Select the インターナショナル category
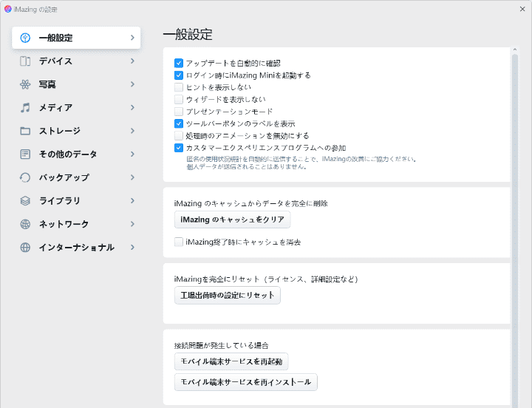This screenshot has width=532, height=408. (76, 248)
